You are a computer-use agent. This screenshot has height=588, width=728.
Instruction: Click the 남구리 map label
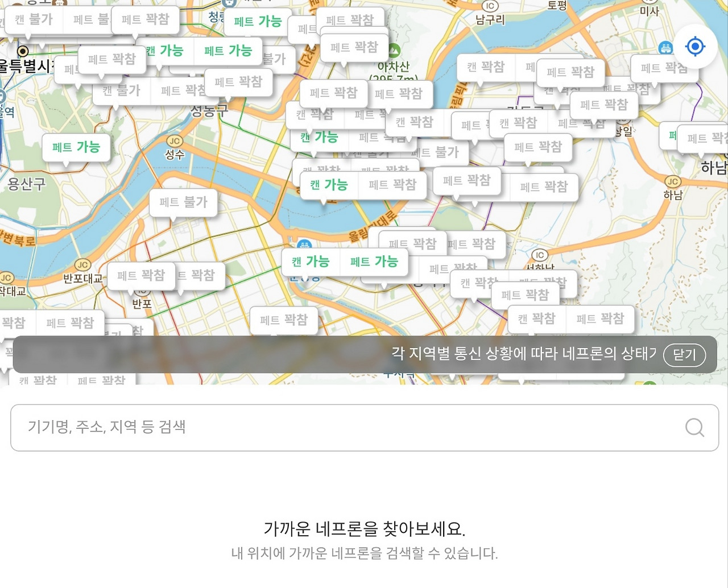pyautogui.click(x=490, y=20)
